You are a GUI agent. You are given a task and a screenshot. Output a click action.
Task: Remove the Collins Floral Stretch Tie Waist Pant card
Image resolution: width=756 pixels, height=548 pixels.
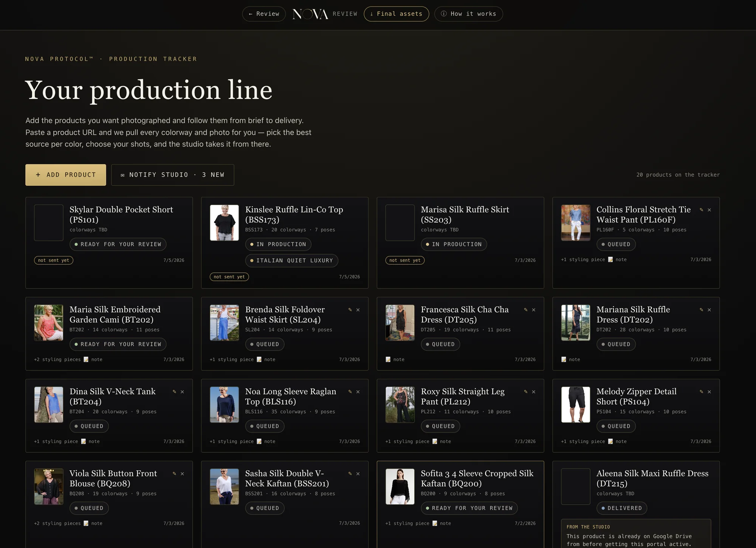pyautogui.click(x=710, y=210)
